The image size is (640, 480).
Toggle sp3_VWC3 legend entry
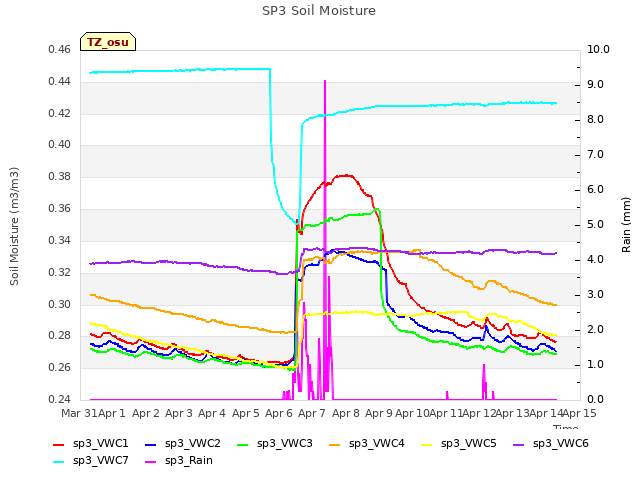click(275, 444)
